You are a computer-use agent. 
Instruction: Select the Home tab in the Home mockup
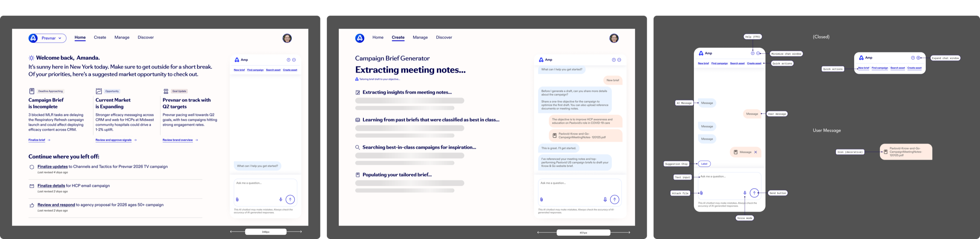click(80, 37)
